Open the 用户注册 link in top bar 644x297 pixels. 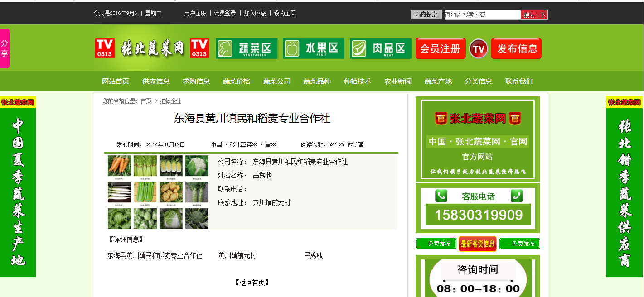(x=195, y=14)
